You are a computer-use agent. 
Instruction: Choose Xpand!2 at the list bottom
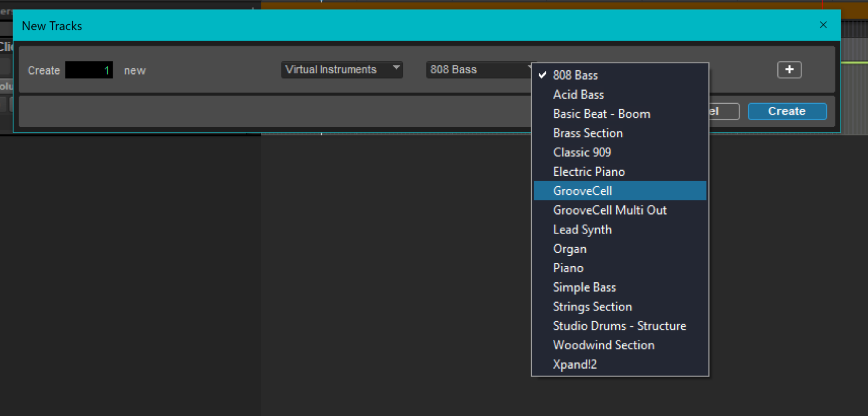click(x=574, y=364)
